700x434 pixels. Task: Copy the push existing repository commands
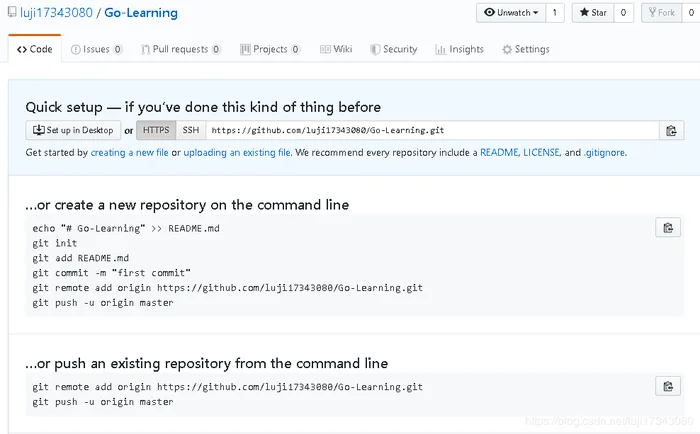point(668,386)
